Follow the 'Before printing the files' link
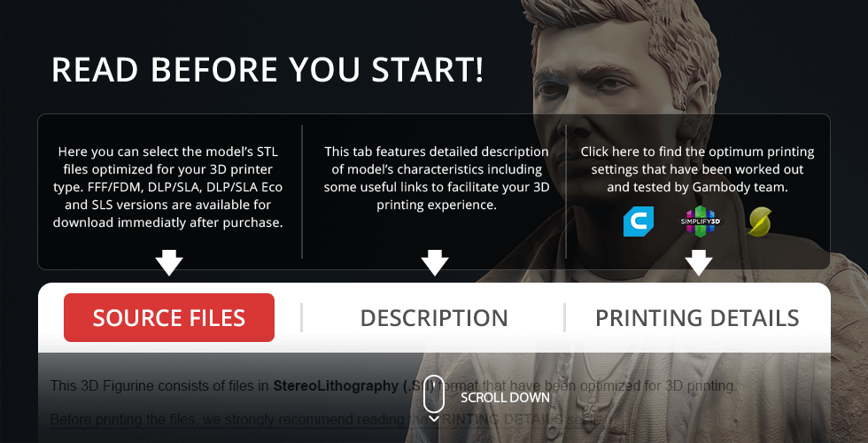 pyautogui.click(x=229, y=420)
